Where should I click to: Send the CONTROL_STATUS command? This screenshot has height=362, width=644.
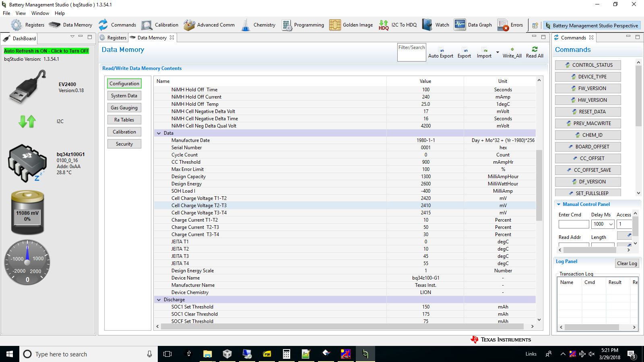588,65
